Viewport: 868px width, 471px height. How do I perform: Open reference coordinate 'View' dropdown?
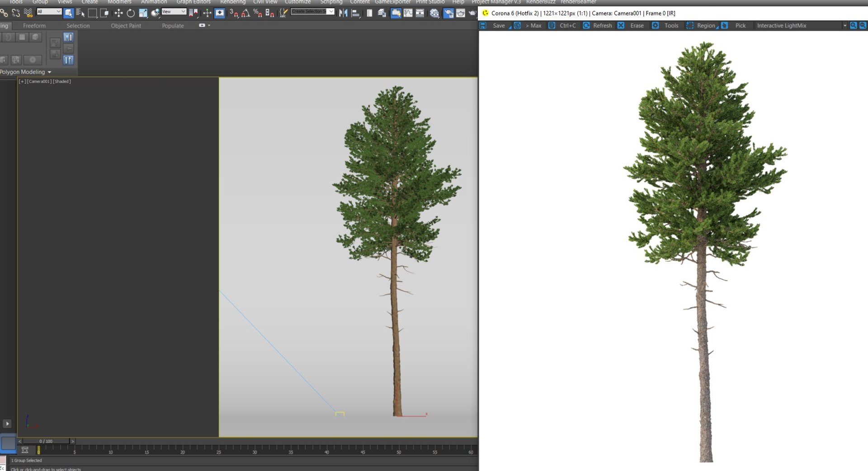click(174, 11)
